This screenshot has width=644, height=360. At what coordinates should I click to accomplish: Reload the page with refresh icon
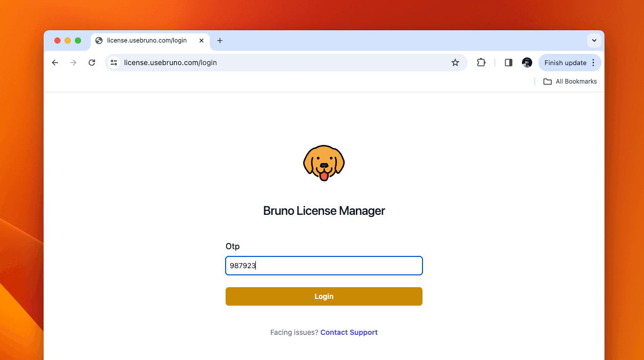point(92,63)
